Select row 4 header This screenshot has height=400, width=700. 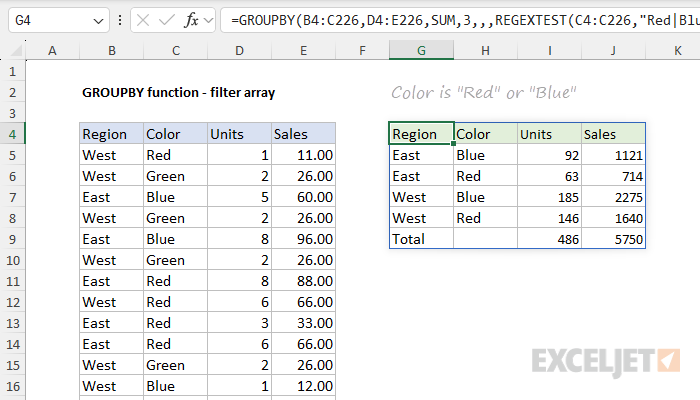tap(12, 134)
